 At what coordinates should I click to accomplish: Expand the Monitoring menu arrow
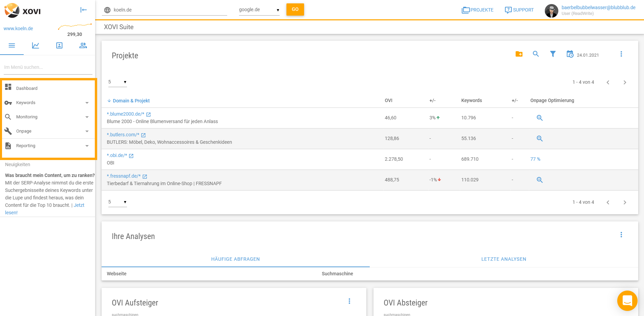point(87,117)
